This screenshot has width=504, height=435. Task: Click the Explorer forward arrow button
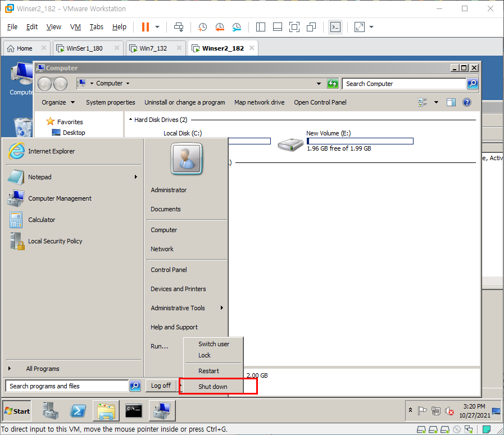tap(61, 84)
